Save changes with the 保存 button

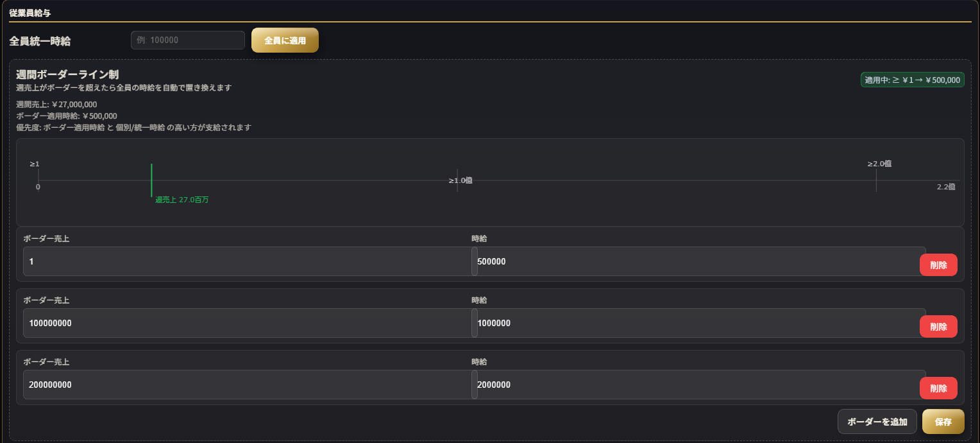click(x=943, y=422)
